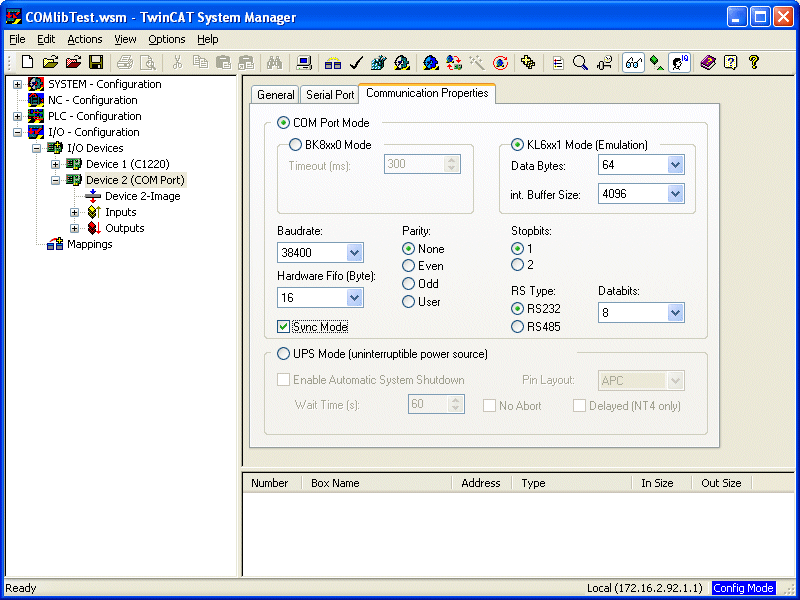This screenshot has height=600, width=800.
Task: Set parity to User
Action: [408, 302]
